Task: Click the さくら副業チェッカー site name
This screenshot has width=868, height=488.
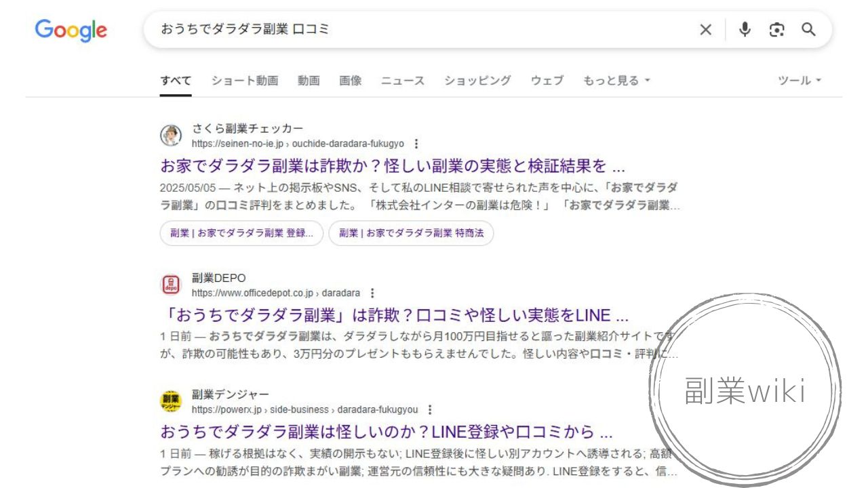Action: 248,129
